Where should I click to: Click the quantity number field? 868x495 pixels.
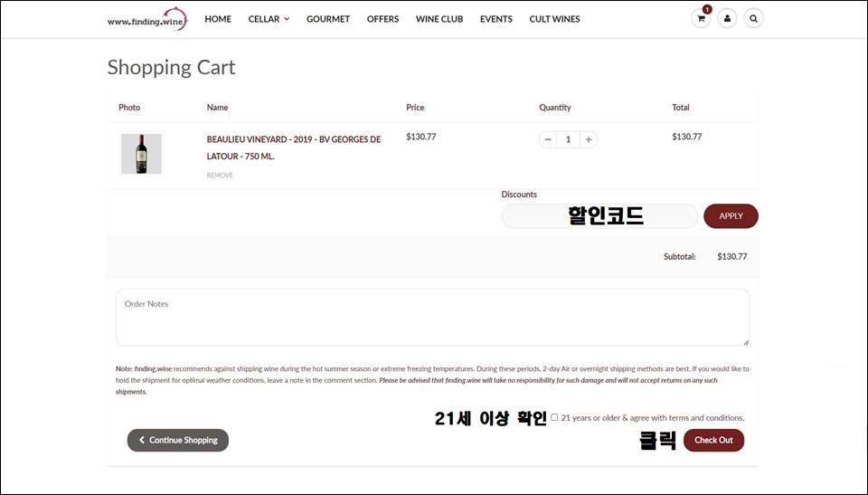point(568,139)
